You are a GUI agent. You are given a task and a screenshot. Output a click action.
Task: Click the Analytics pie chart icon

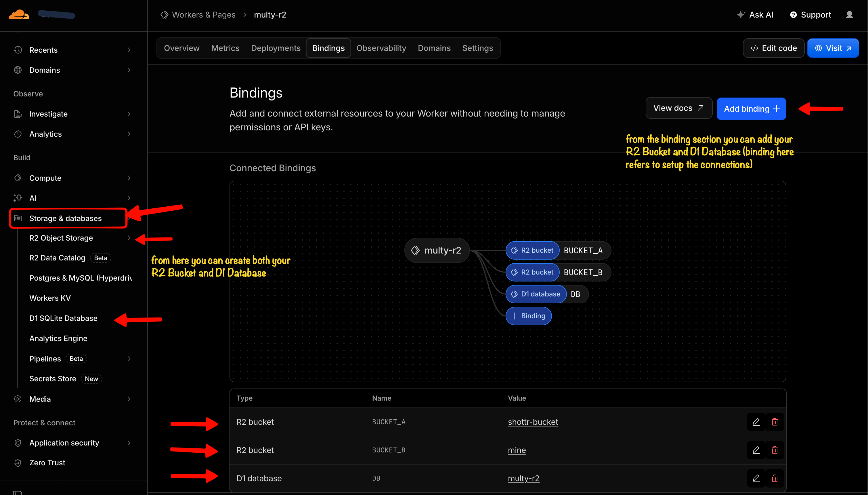click(x=18, y=134)
